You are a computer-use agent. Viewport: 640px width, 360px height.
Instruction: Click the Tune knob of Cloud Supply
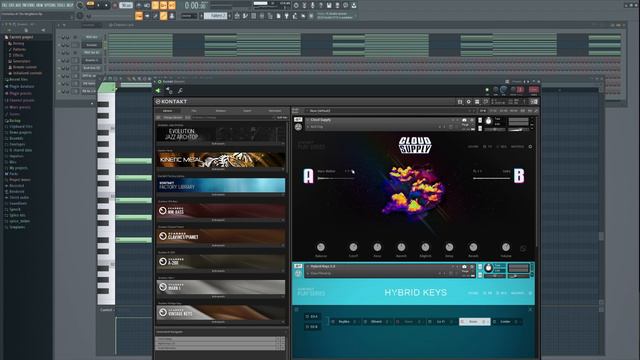[489, 121]
